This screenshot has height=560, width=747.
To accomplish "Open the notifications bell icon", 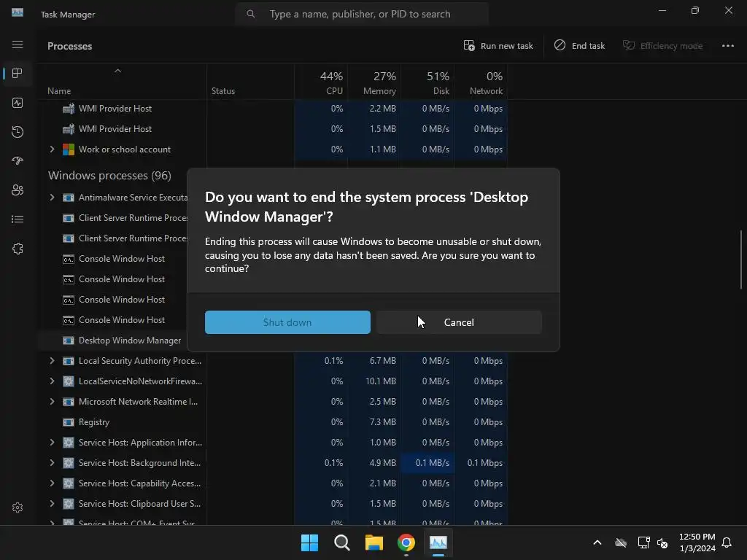I will [x=727, y=542].
